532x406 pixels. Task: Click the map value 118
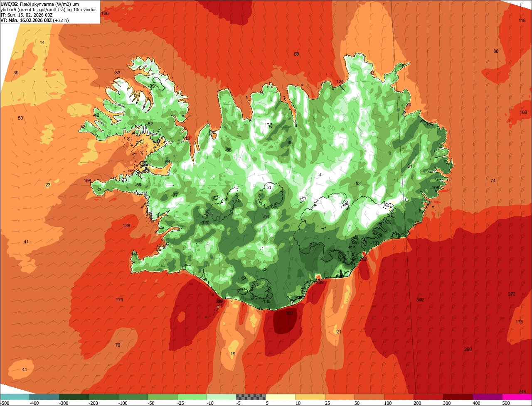(522, 21)
